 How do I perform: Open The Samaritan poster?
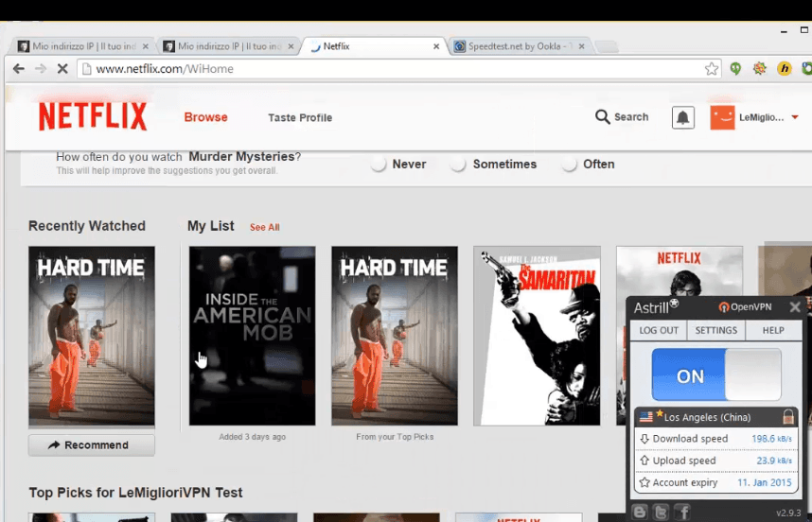[537, 336]
